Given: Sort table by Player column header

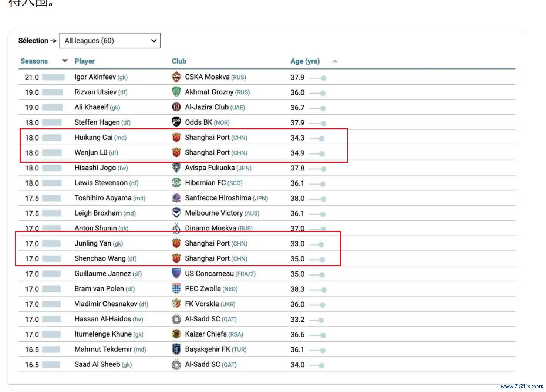Looking at the screenshot, I should [x=84, y=61].
